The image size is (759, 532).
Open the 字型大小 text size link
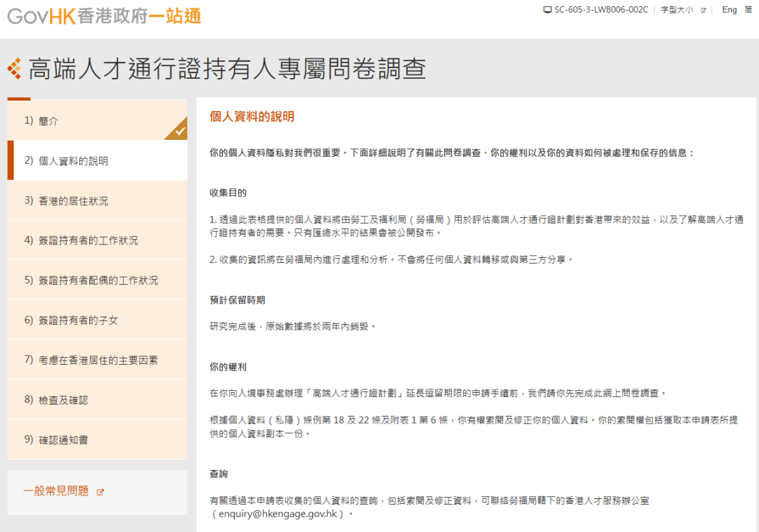click(x=677, y=10)
